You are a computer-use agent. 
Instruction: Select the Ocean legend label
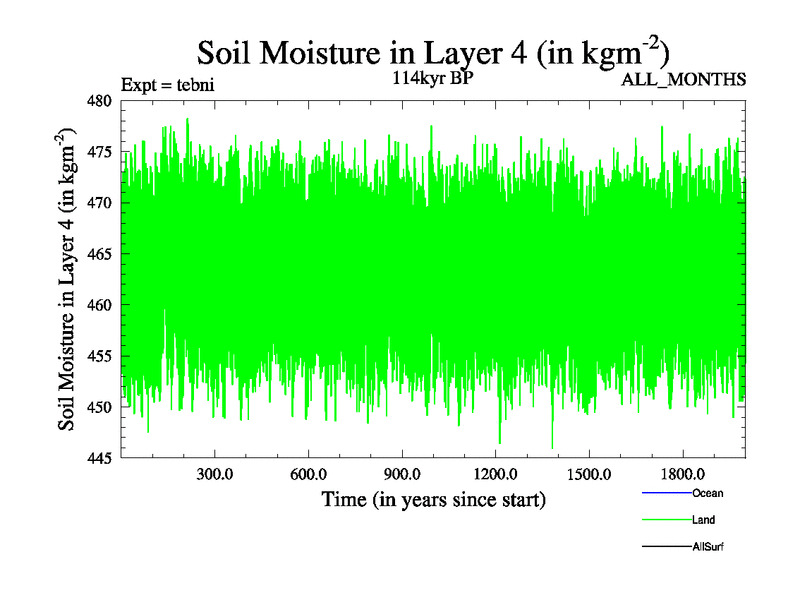pos(707,494)
